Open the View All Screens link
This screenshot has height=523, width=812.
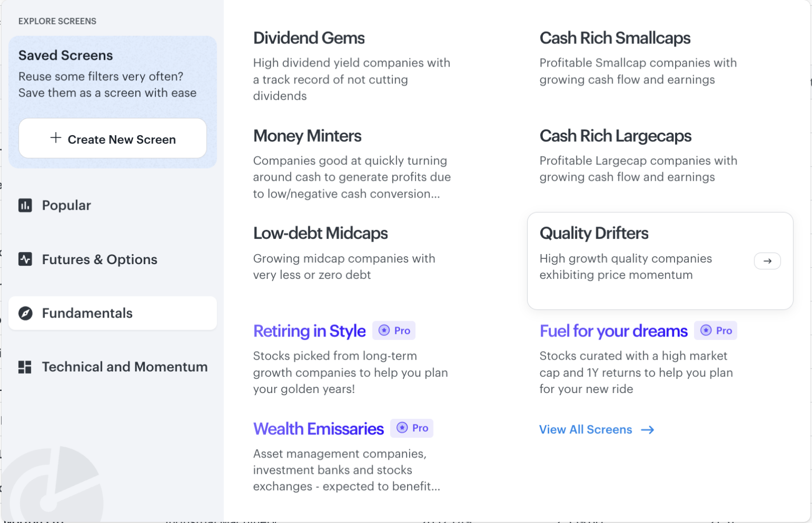596,429
